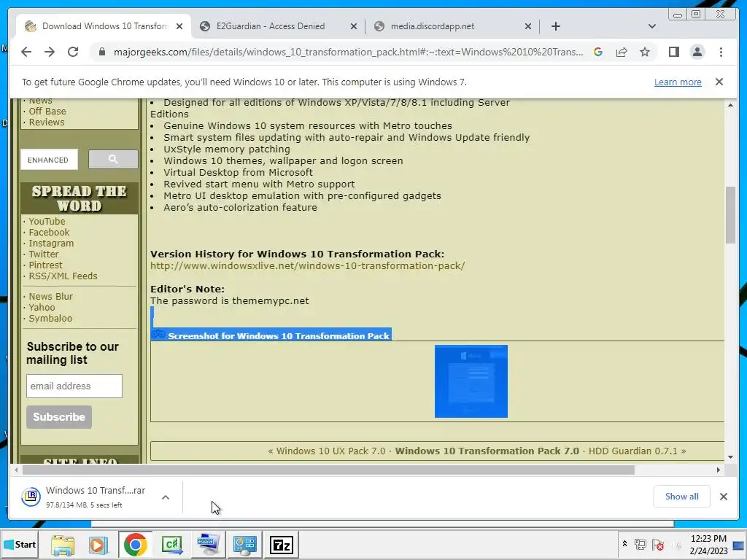Click the muted volume tray icon
747x560 pixels.
click(676, 545)
